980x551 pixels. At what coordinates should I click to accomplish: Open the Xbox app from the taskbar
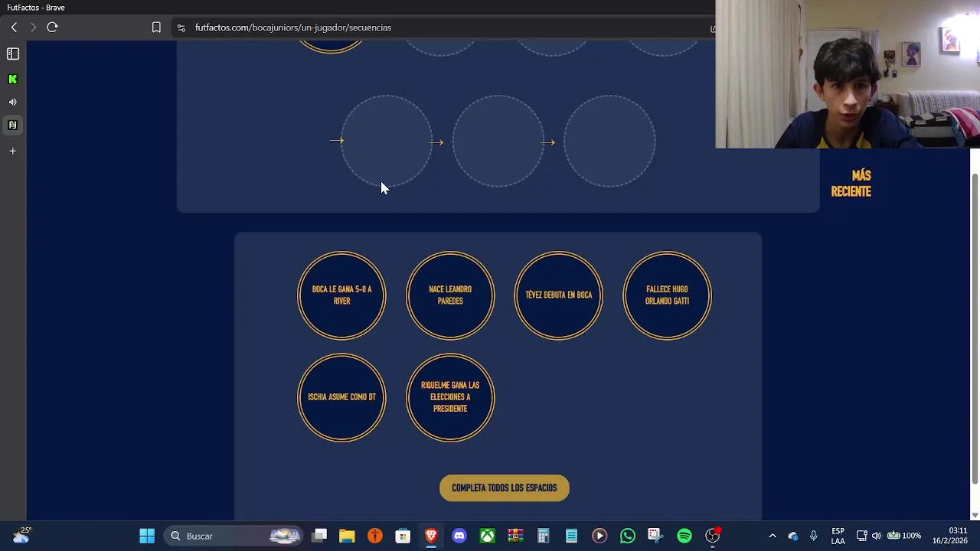(488, 536)
